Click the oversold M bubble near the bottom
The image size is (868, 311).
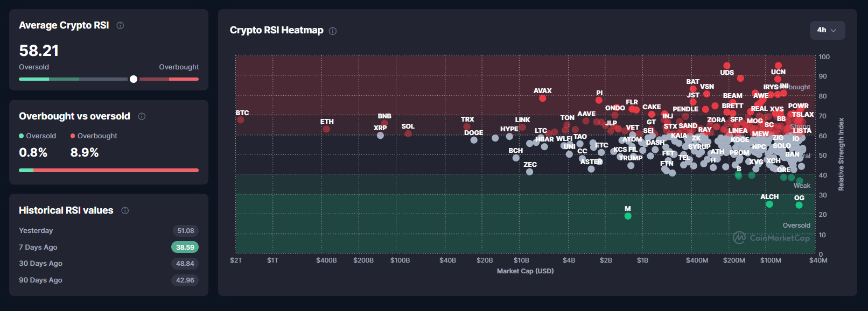click(x=628, y=215)
